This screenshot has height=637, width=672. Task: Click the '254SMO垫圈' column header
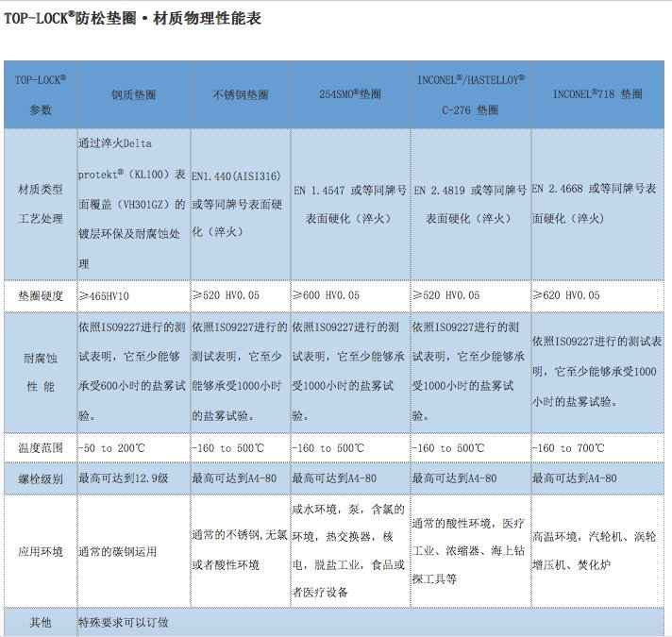coord(349,94)
